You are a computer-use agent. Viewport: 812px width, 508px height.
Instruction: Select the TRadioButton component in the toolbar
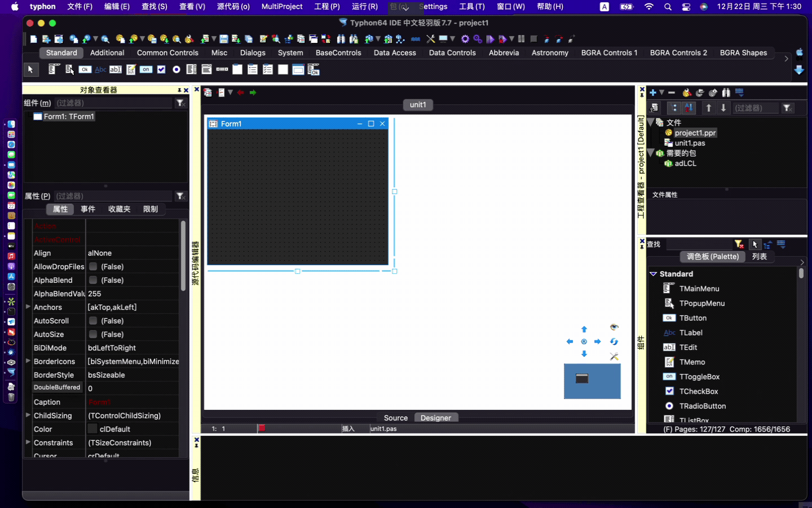176,69
